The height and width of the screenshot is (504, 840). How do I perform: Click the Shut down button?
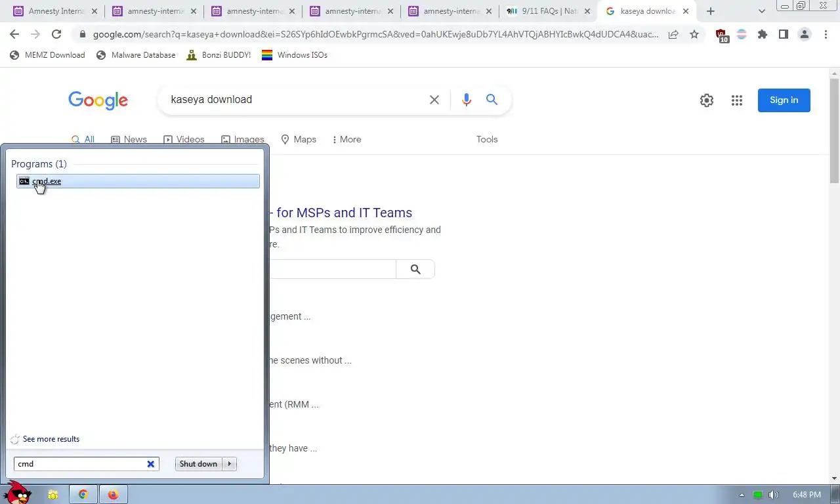(x=198, y=464)
